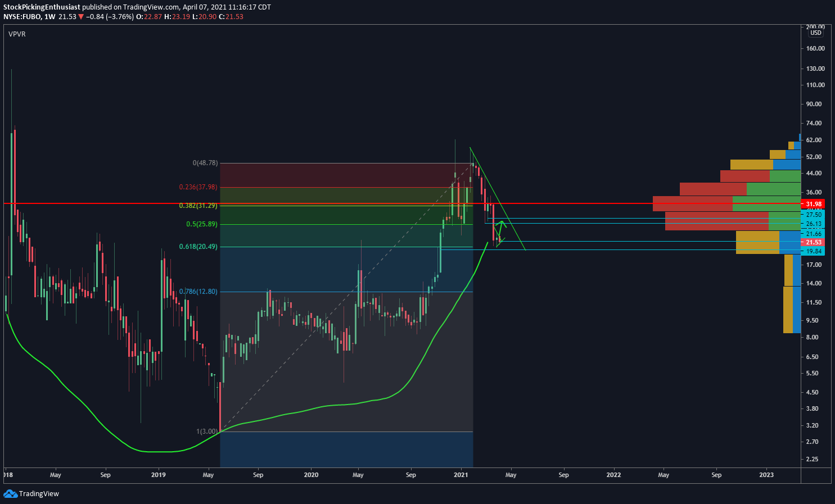
Task: Click the red 31.98 price tag
Action: point(813,204)
